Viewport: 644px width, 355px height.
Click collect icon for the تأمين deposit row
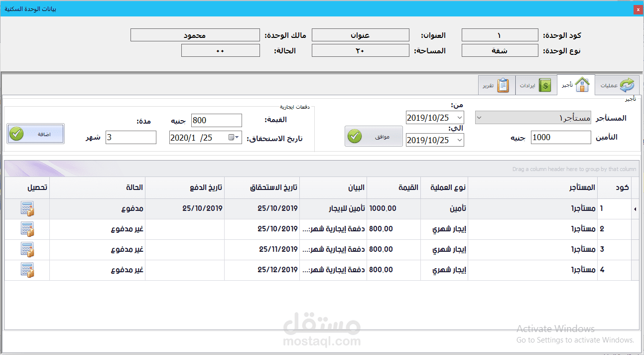[x=27, y=208]
